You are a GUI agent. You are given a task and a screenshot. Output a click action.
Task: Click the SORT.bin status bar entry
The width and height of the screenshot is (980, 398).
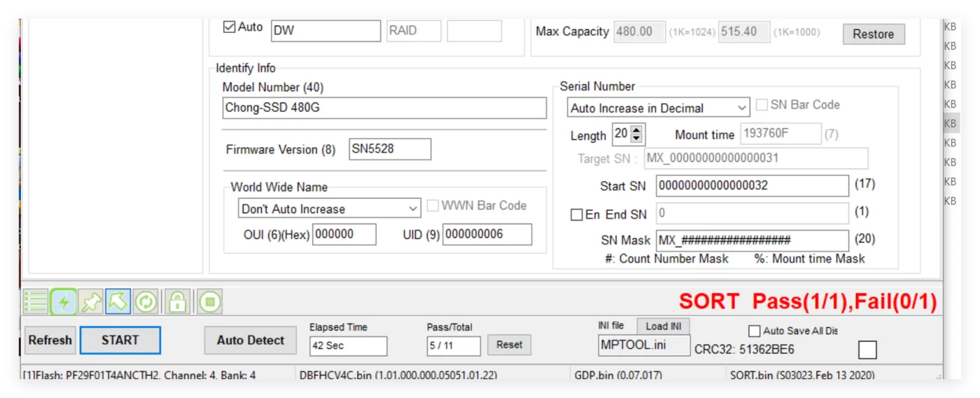coord(802,375)
